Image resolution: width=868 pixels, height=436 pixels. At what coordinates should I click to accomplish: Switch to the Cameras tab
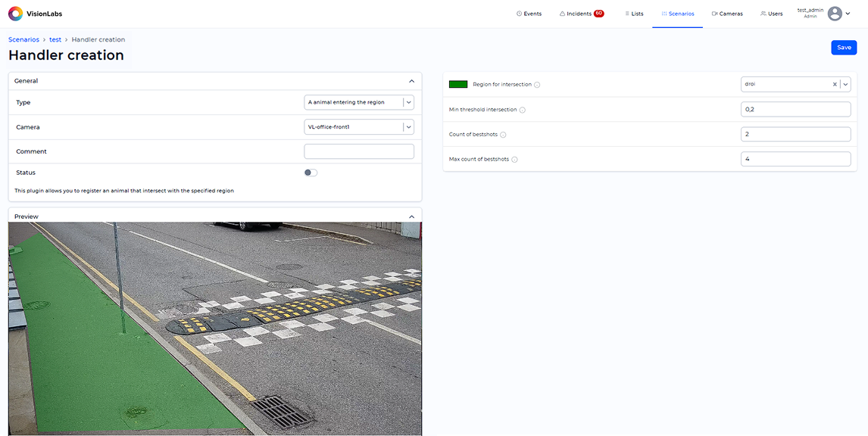pos(727,14)
